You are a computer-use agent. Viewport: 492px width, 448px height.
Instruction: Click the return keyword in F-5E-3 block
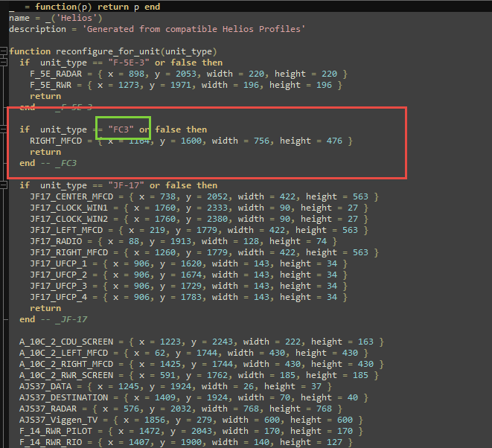tap(45, 96)
